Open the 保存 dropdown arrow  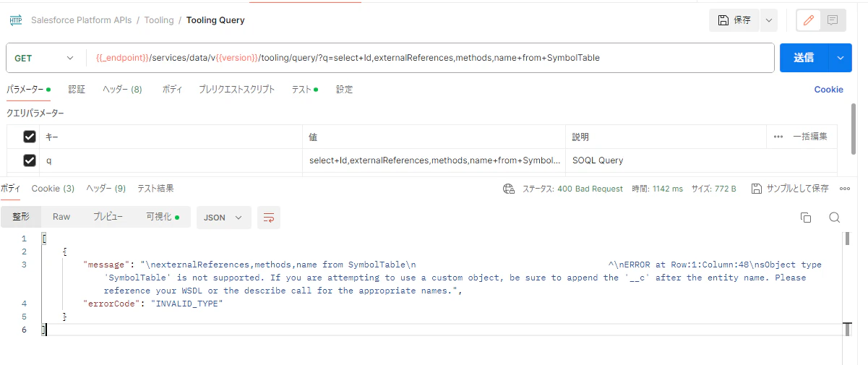click(x=768, y=20)
